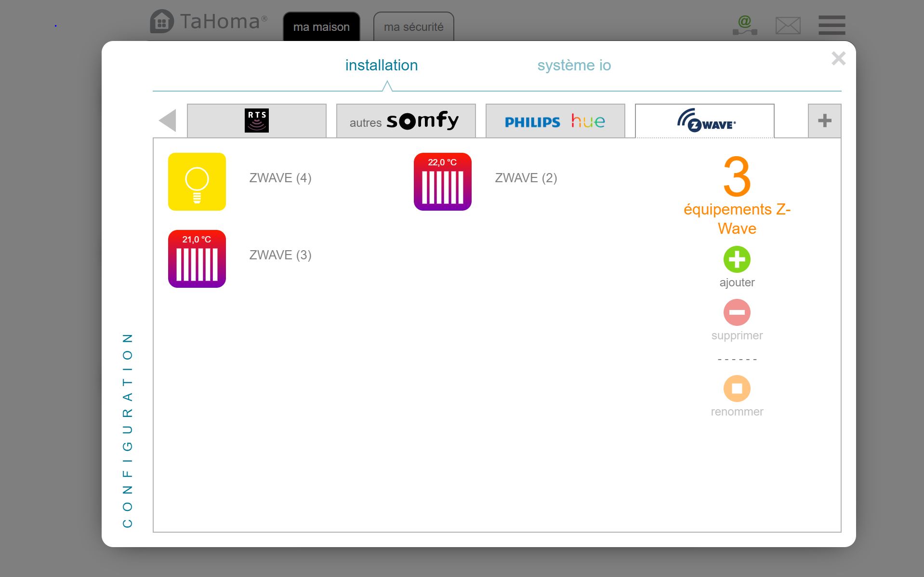Click the yellow light bulb ZWAVE (4) icon

point(197,182)
